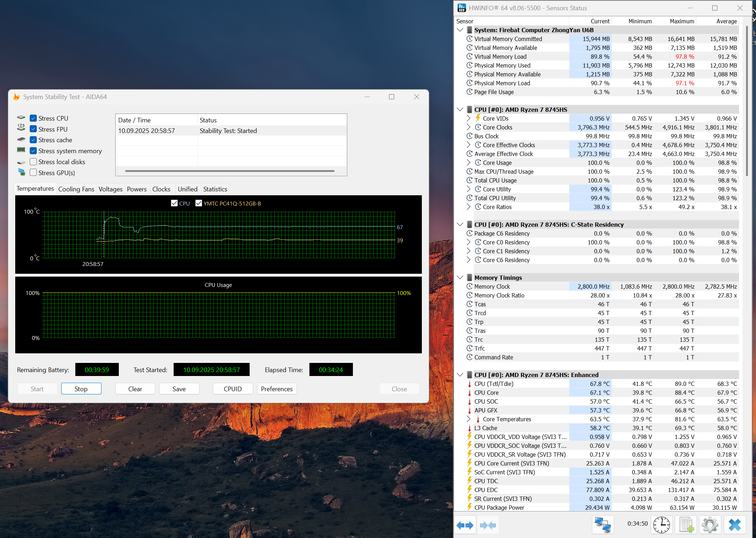Toggle the YMTC PC41Q-512GB-B graph checkbox
Screen dimensions: 756x538
(199, 203)
